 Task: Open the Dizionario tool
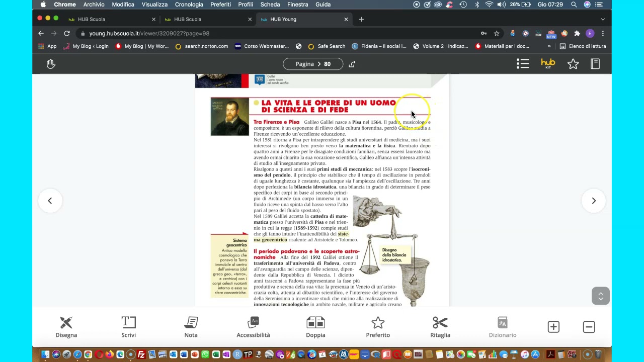pyautogui.click(x=503, y=327)
